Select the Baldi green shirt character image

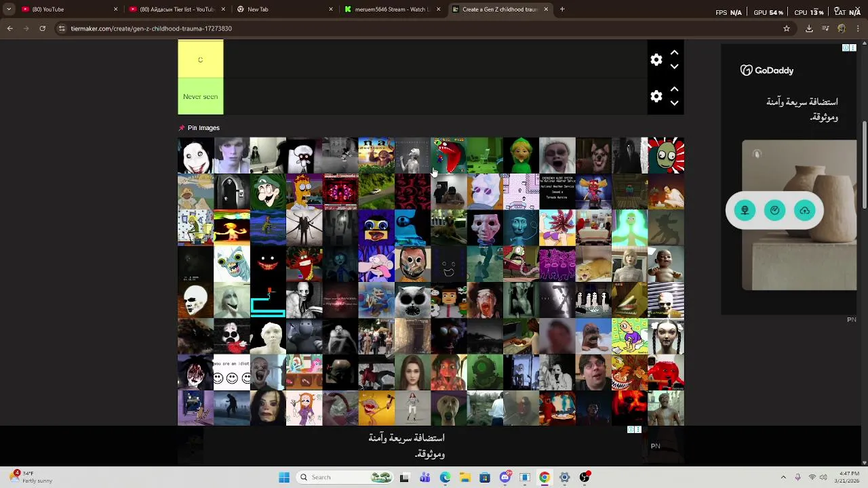pyautogui.click(x=521, y=155)
